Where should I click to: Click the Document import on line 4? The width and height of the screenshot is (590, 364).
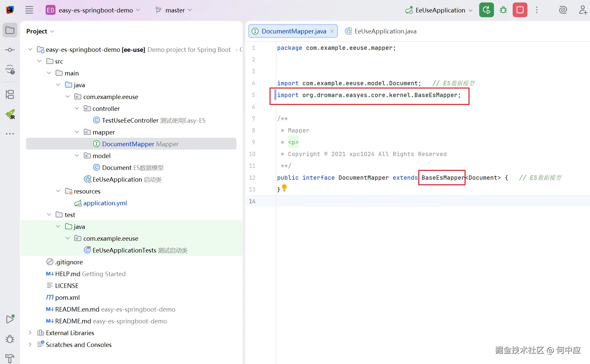(349, 83)
